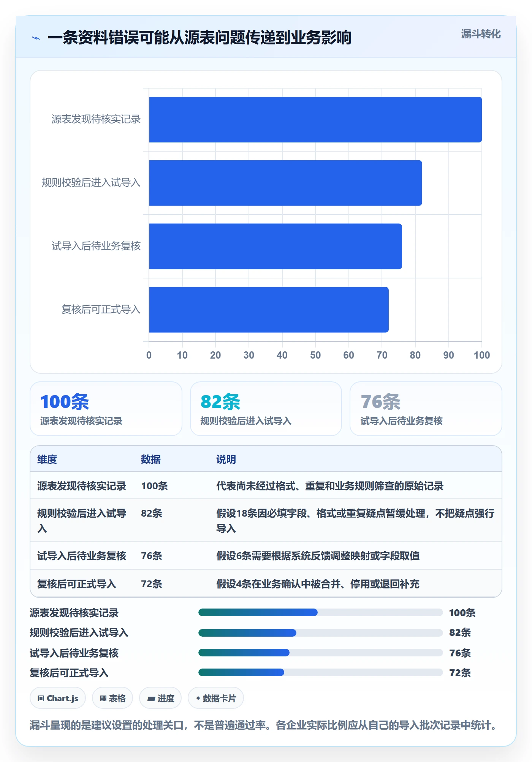532x762 pixels.
Task: Click chart axis label 源表发现待核实记录
Action: click(x=96, y=119)
